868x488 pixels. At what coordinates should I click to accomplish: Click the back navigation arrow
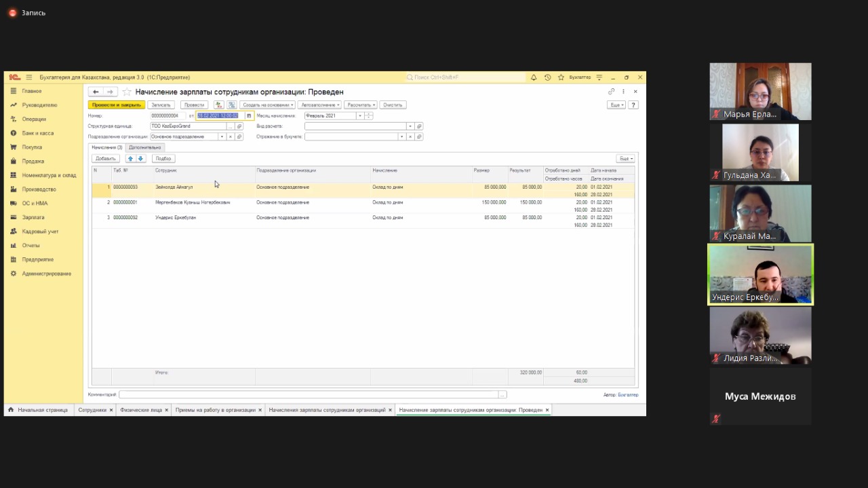(96, 92)
